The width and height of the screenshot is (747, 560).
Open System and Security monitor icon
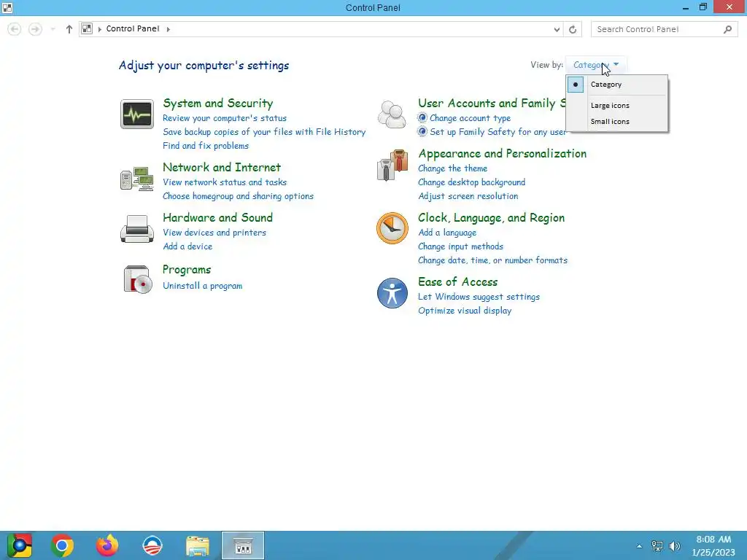136,114
